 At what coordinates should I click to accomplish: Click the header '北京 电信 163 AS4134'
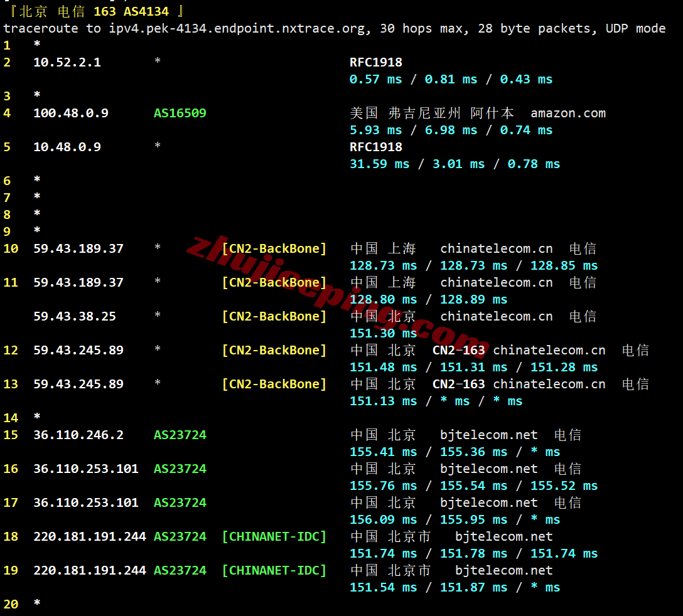point(94,11)
